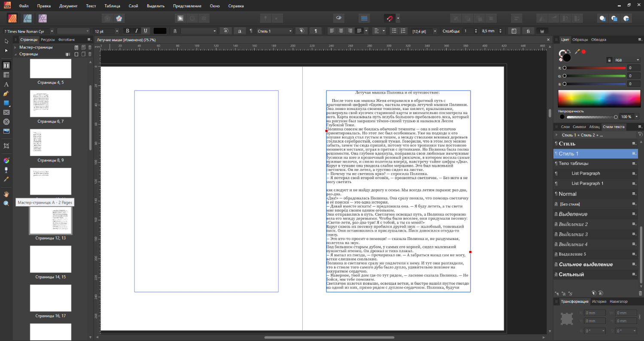Select the Table tool
The width and height of the screenshot is (644, 341).
coord(6,75)
